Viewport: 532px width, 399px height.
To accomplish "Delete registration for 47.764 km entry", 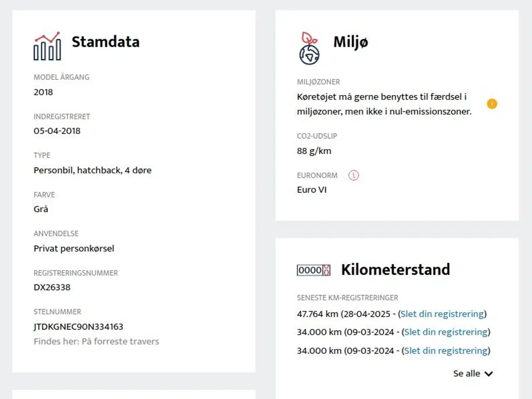I will 442,314.
